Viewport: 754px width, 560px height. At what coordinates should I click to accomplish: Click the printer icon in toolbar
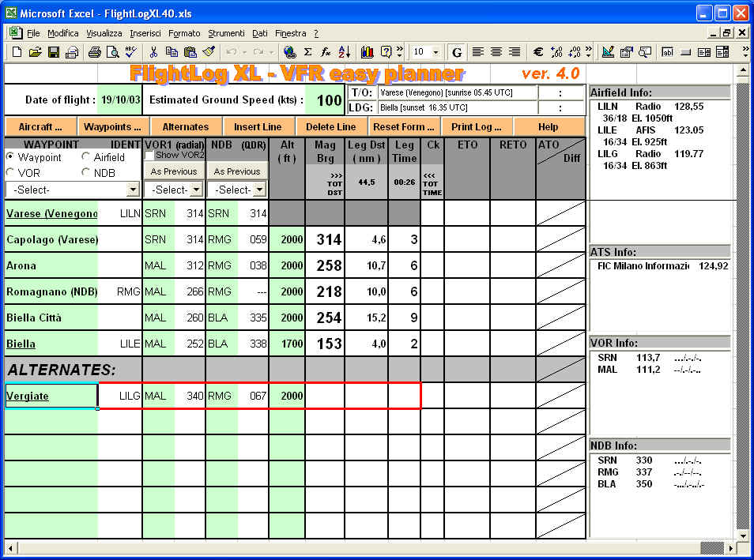[94, 52]
